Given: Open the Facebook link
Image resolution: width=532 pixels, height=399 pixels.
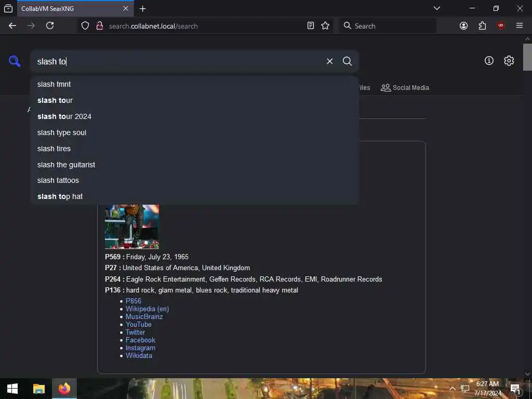Looking at the screenshot, I should tap(140, 340).
